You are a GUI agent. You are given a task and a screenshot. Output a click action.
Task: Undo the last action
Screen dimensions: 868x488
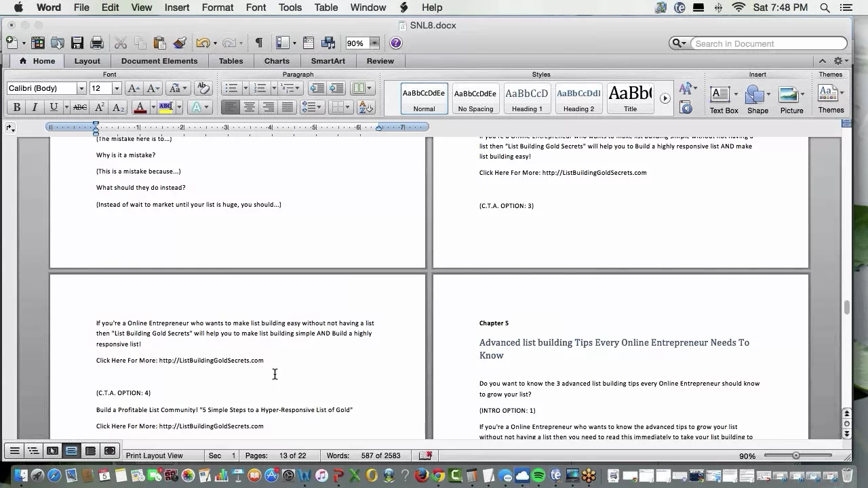point(202,43)
